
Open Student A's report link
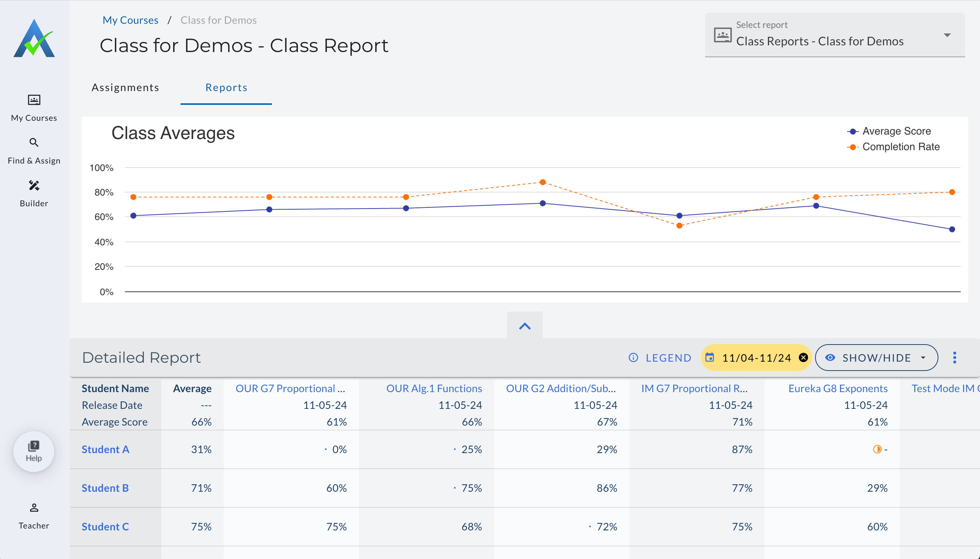(x=106, y=449)
